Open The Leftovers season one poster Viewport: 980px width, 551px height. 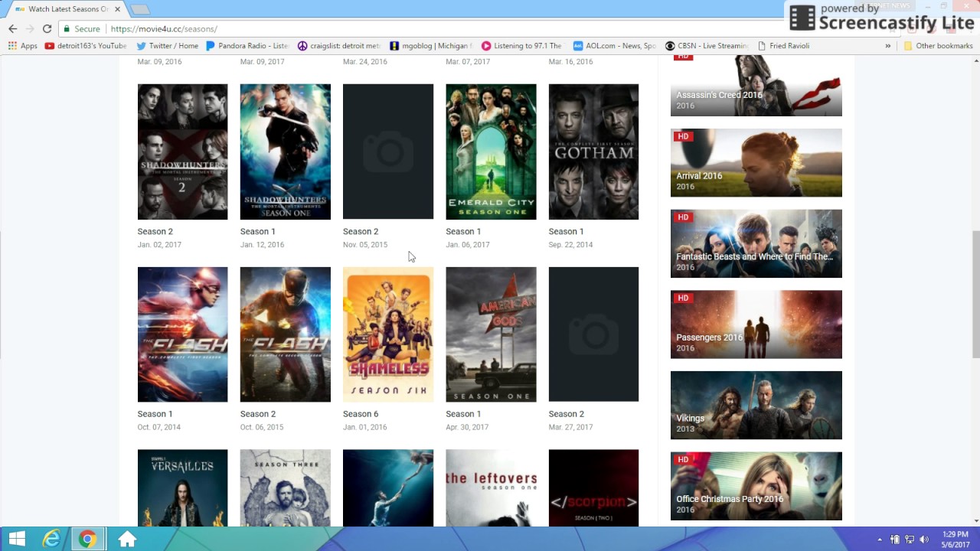pyautogui.click(x=491, y=488)
